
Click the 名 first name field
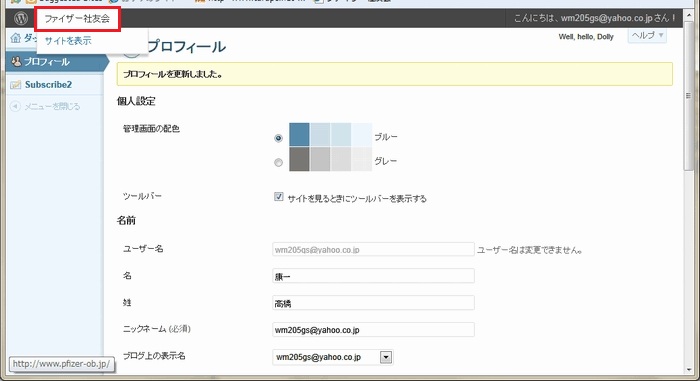pyautogui.click(x=373, y=276)
